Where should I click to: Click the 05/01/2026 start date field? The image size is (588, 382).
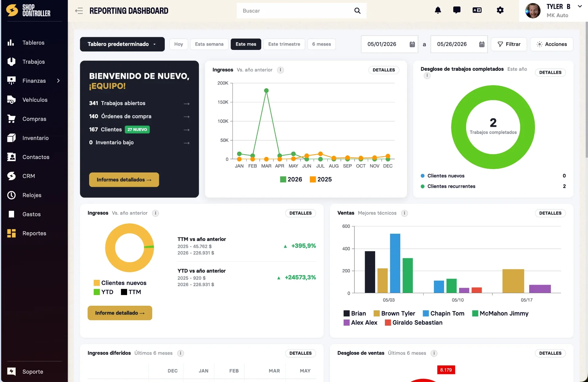tap(390, 44)
